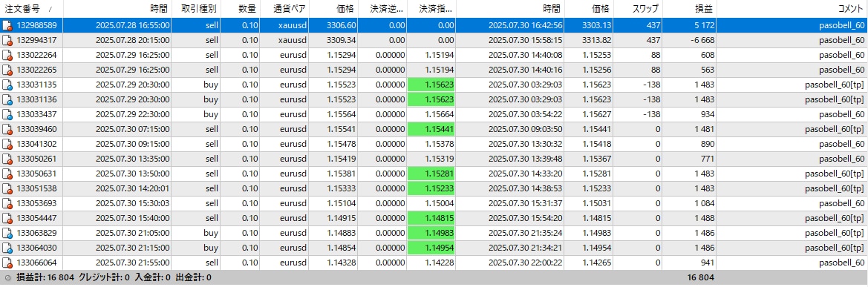Click green take-profit cell for order 133039460
868x287 pixels.
click(x=431, y=129)
